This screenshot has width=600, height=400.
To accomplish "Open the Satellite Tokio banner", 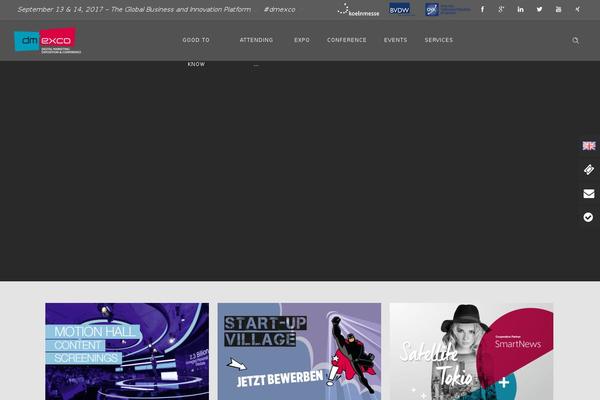I will pos(471,351).
